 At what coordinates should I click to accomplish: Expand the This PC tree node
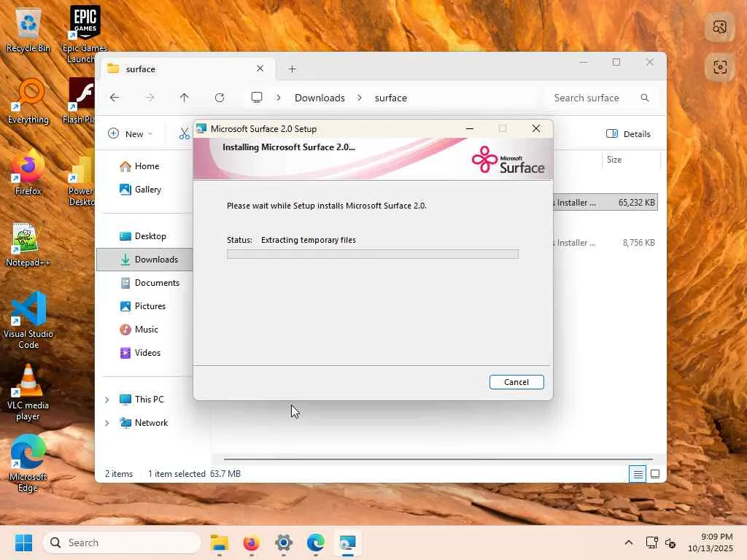coord(107,400)
